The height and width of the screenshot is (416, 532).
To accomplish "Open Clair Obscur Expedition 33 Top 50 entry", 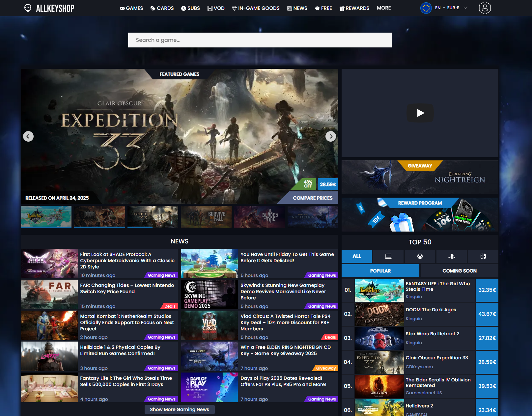I will click(420, 362).
